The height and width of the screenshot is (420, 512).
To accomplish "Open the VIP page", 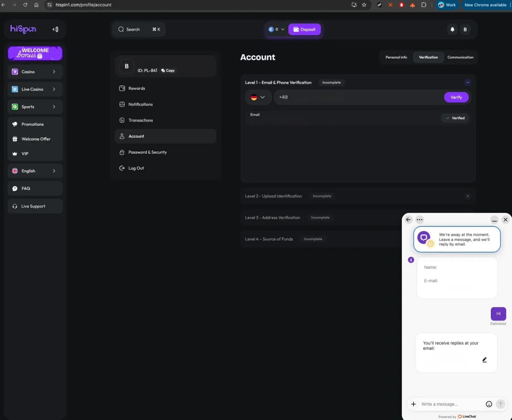I will point(35,154).
